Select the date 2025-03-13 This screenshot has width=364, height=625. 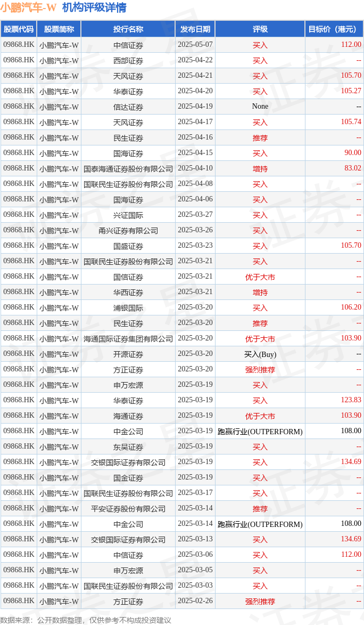tap(195, 539)
